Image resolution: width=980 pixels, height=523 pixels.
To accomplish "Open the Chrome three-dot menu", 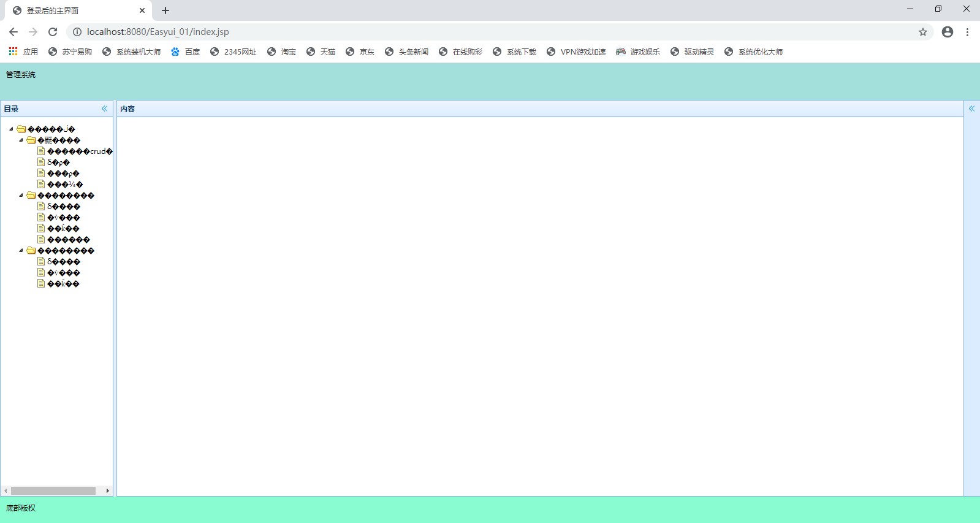I will tap(967, 32).
